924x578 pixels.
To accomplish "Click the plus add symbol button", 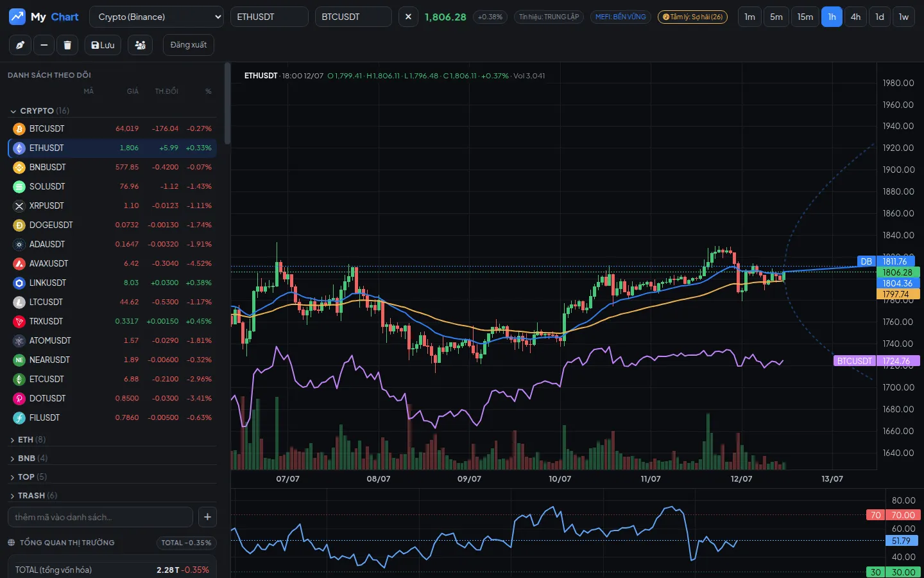I will [207, 517].
